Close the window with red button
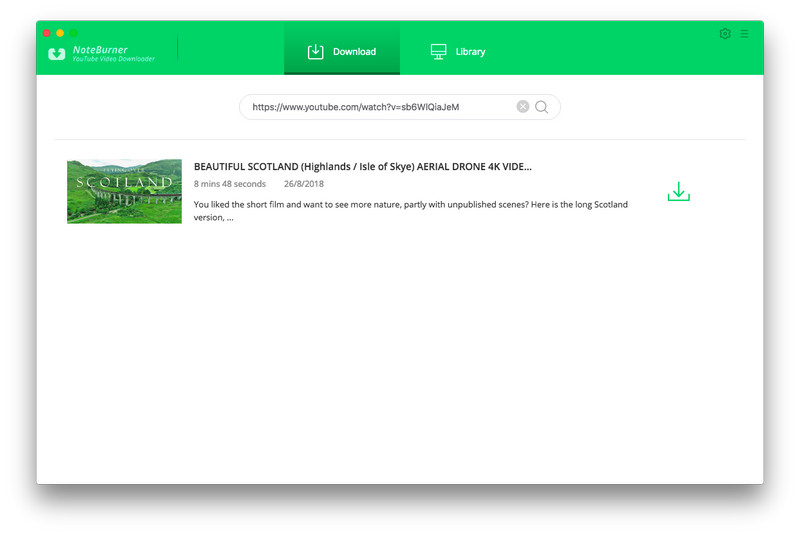Viewport: 800px width, 536px height. pyautogui.click(x=46, y=33)
